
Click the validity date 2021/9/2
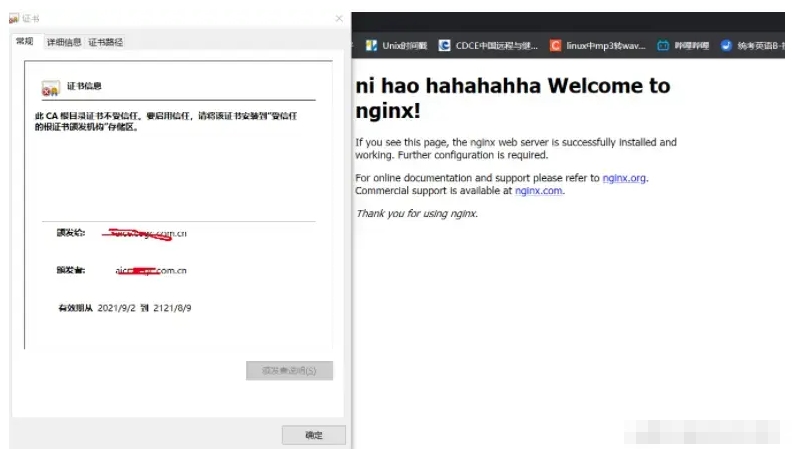tap(116, 308)
